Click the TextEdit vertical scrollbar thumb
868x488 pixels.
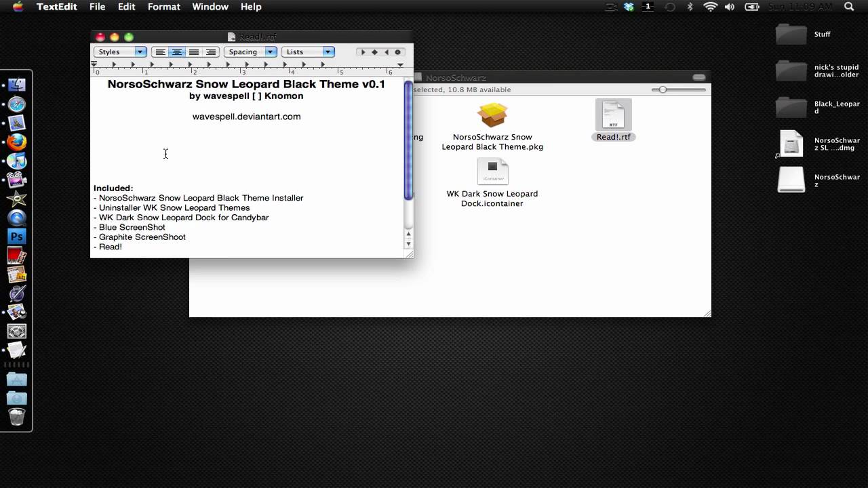[408, 140]
